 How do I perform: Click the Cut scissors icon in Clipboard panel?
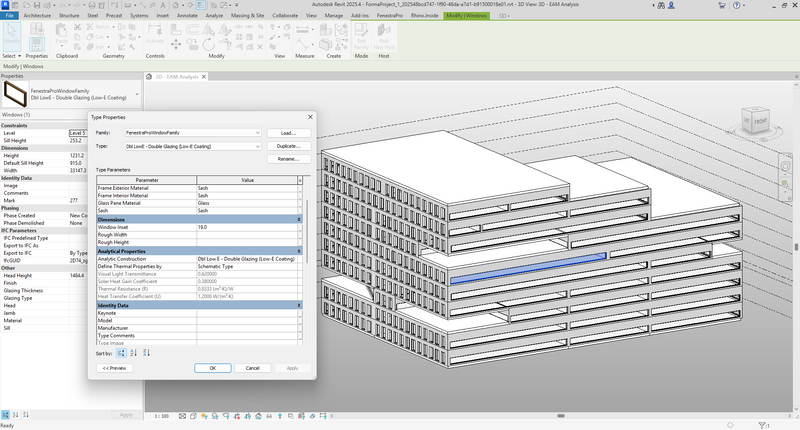tap(77, 27)
